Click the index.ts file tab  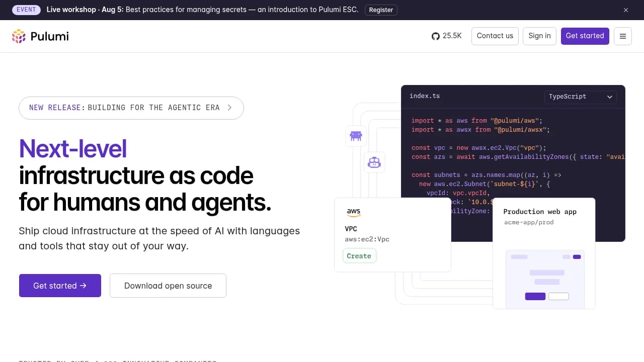[425, 96]
